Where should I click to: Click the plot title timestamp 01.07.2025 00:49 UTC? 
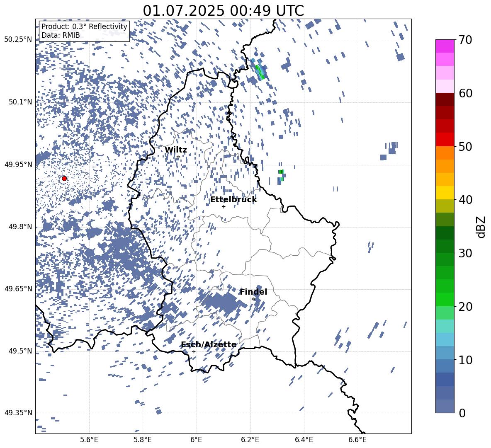click(x=223, y=11)
